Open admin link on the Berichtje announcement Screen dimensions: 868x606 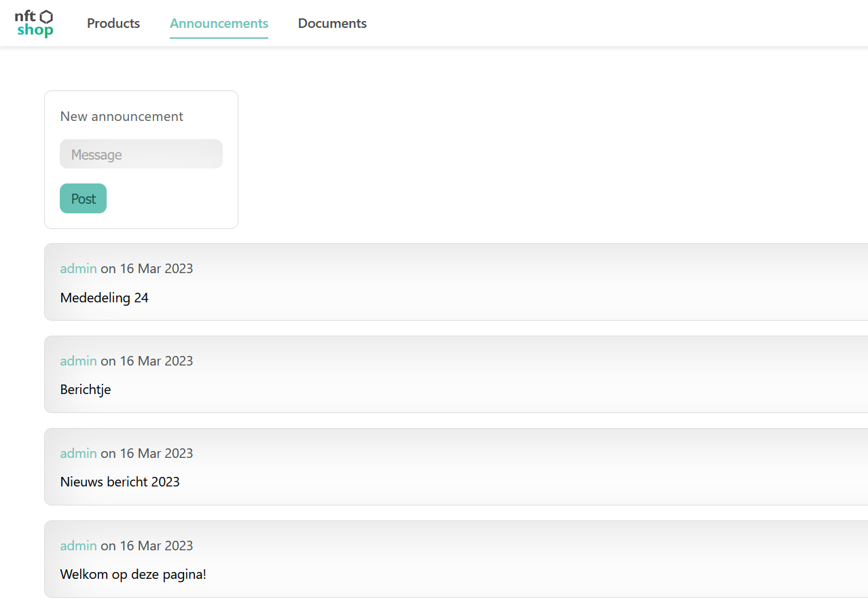coord(78,361)
